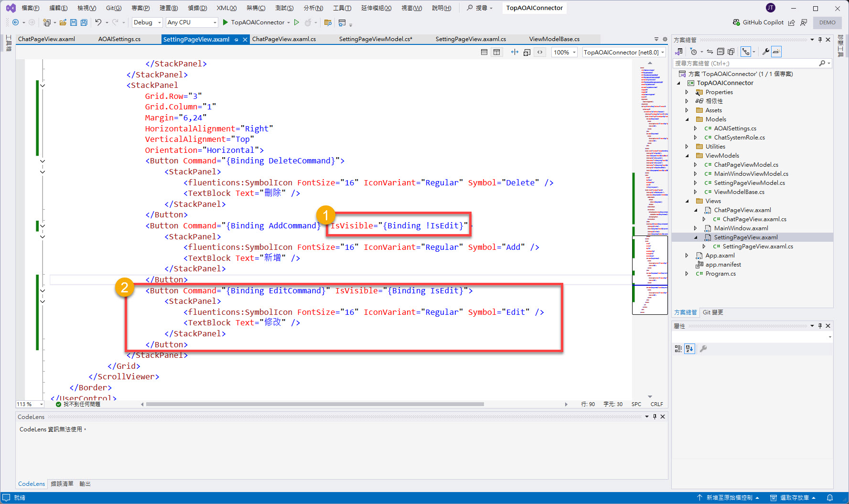Open the Any CPU platform dropdown
849x504 pixels.
coord(192,22)
